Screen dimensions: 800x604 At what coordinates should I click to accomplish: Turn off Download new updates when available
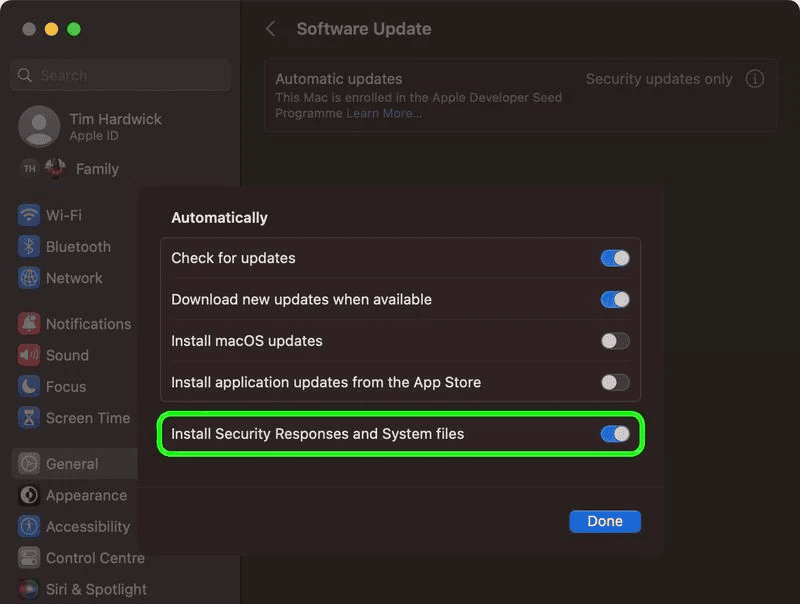pyautogui.click(x=615, y=300)
